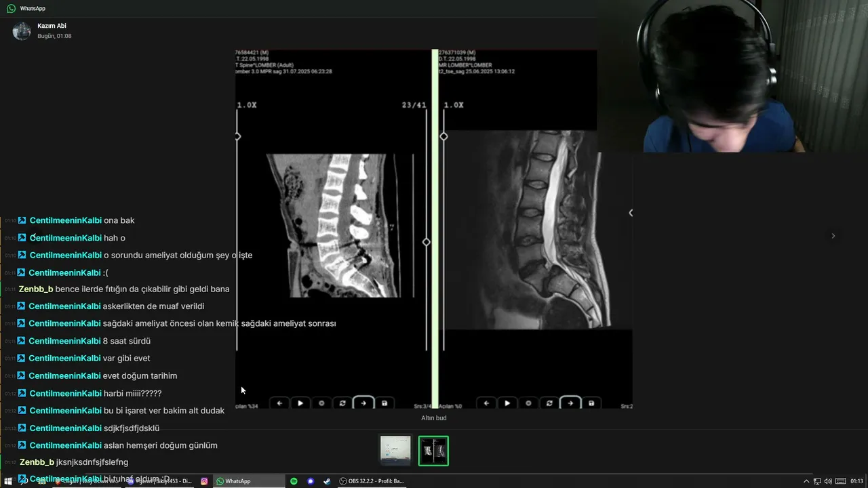This screenshot has width=868, height=488.
Task: Open Steam from the taskbar
Action: [x=327, y=481]
